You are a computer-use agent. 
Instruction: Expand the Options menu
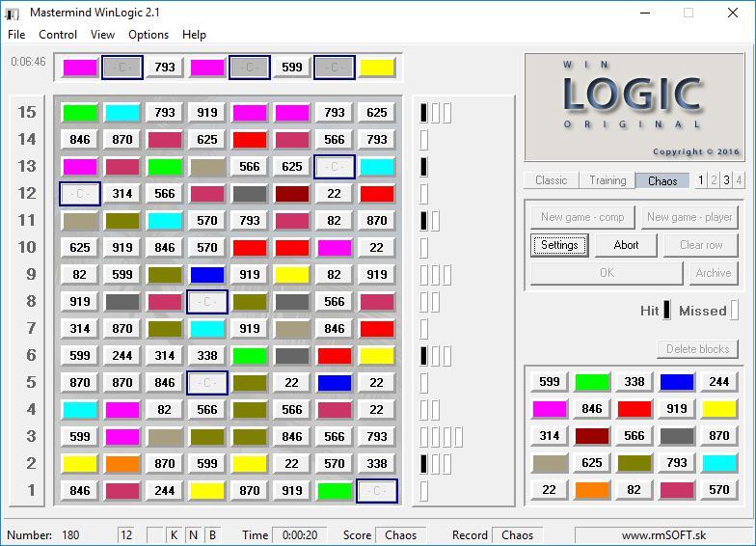148,35
